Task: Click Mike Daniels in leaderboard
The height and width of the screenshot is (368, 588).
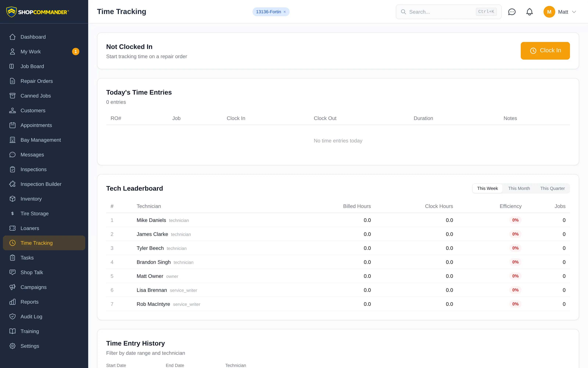Action: (151, 220)
